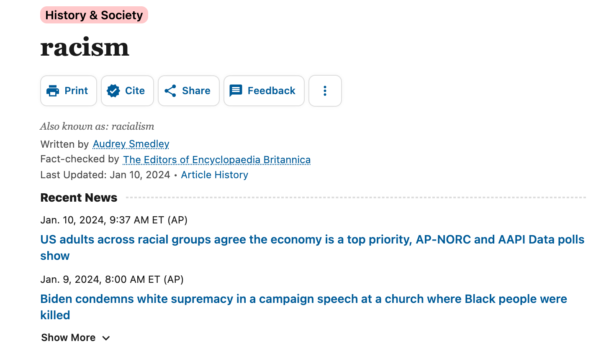Viewport: 596px width, 364px height.
Task: Open the History & Society category tag
Action: pos(94,15)
